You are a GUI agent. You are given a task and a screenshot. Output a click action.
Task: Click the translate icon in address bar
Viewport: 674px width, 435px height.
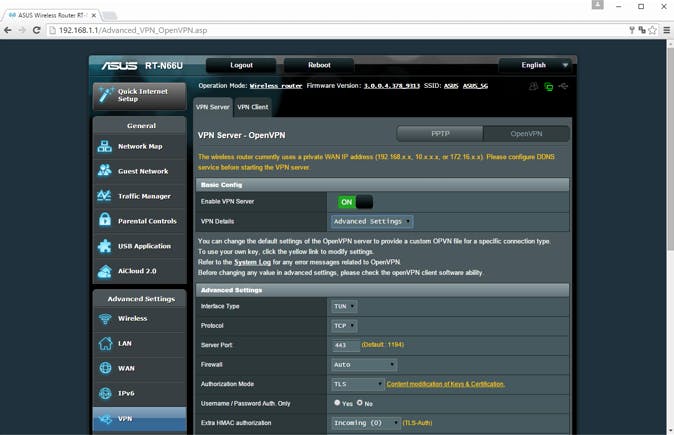click(x=642, y=30)
